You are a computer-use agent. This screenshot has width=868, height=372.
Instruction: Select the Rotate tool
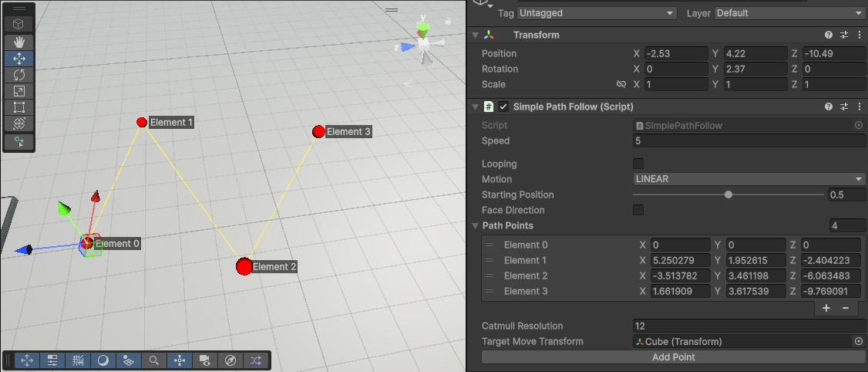point(19,75)
